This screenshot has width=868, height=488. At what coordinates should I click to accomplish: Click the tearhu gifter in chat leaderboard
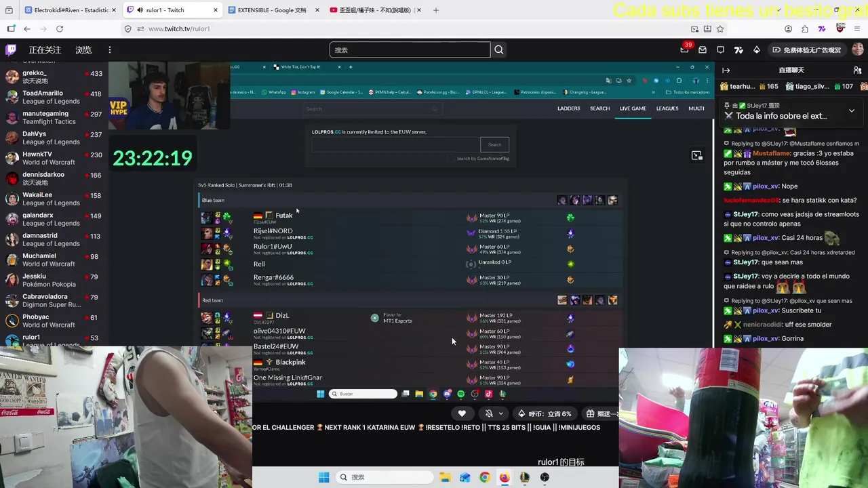point(749,86)
